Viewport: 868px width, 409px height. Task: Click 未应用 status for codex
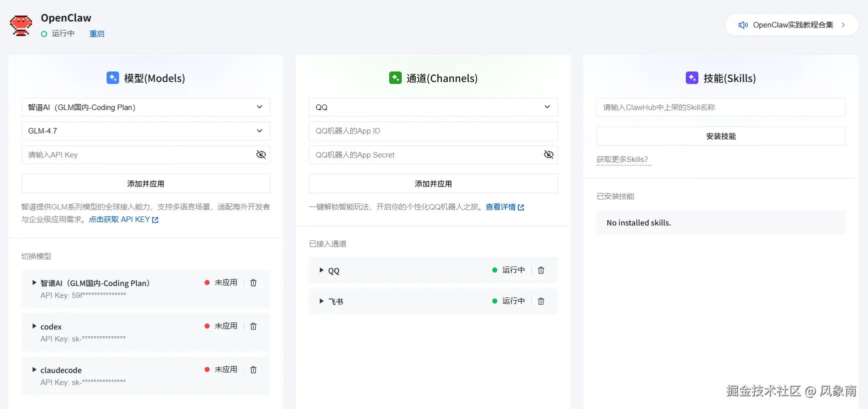pyautogui.click(x=226, y=326)
